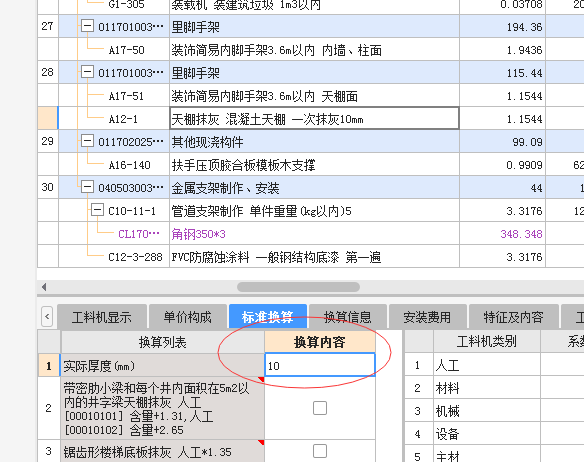This screenshot has width=584, height=462.
Task: Click the horizontal scrollbar thumb
Action: tap(298, 287)
